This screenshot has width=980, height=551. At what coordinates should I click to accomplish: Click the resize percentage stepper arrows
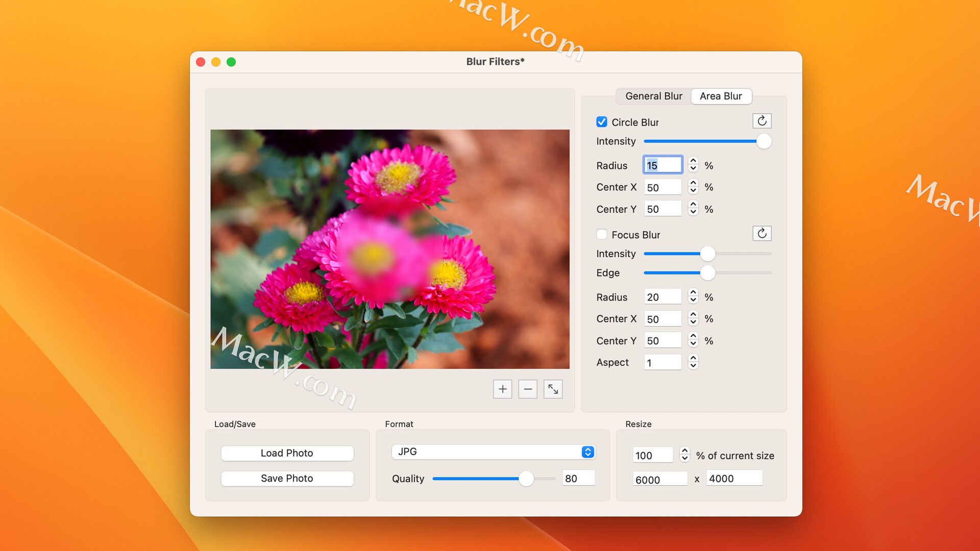[x=685, y=455]
